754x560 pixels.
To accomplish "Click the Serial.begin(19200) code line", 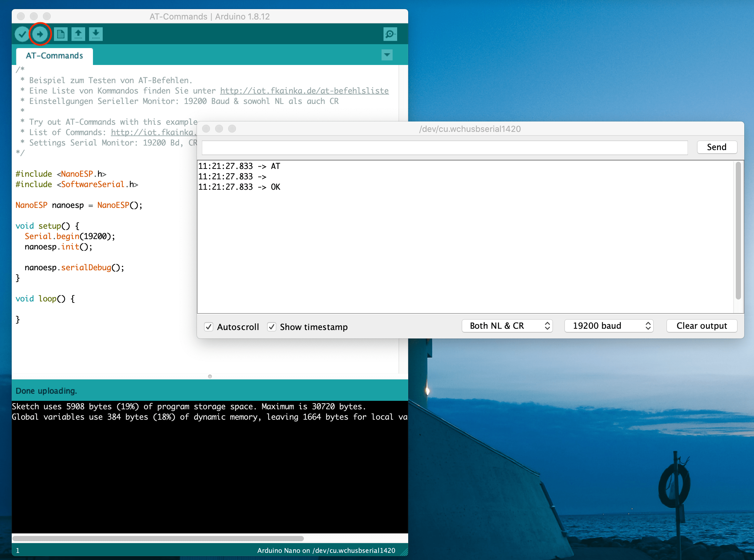I will pos(70,236).
